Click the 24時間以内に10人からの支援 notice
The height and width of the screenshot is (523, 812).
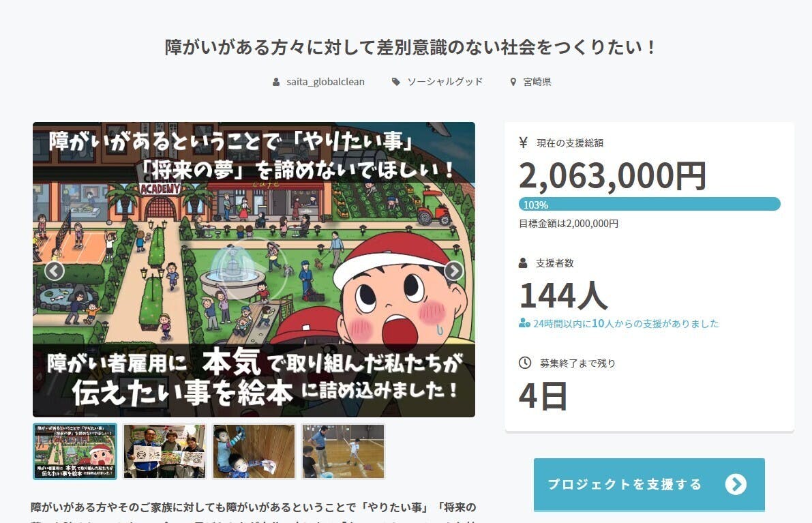619,324
